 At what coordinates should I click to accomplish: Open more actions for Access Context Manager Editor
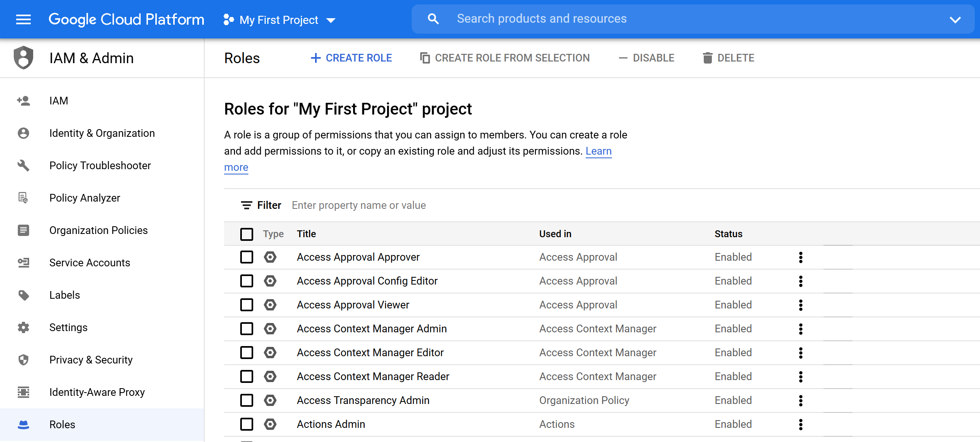click(801, 353)
